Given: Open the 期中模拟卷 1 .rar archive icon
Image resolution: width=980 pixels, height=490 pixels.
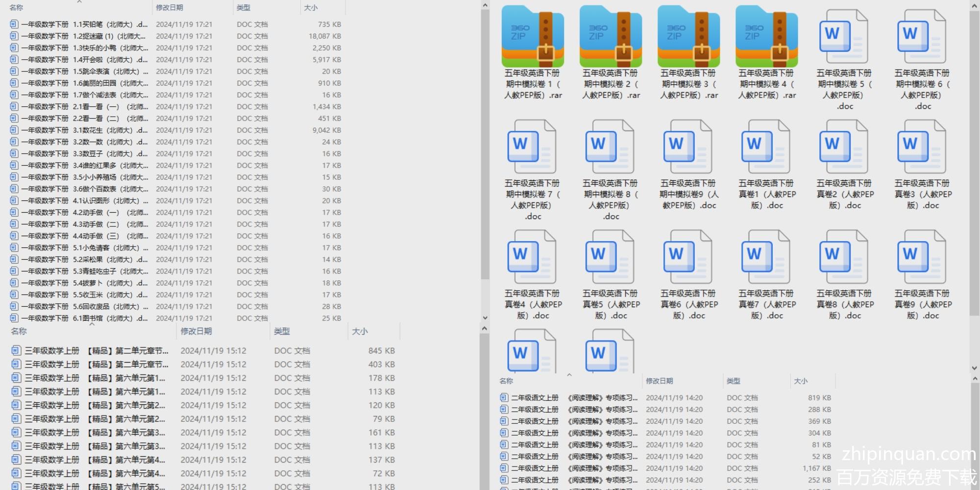Looking at the screenshot, I should 532,37.
